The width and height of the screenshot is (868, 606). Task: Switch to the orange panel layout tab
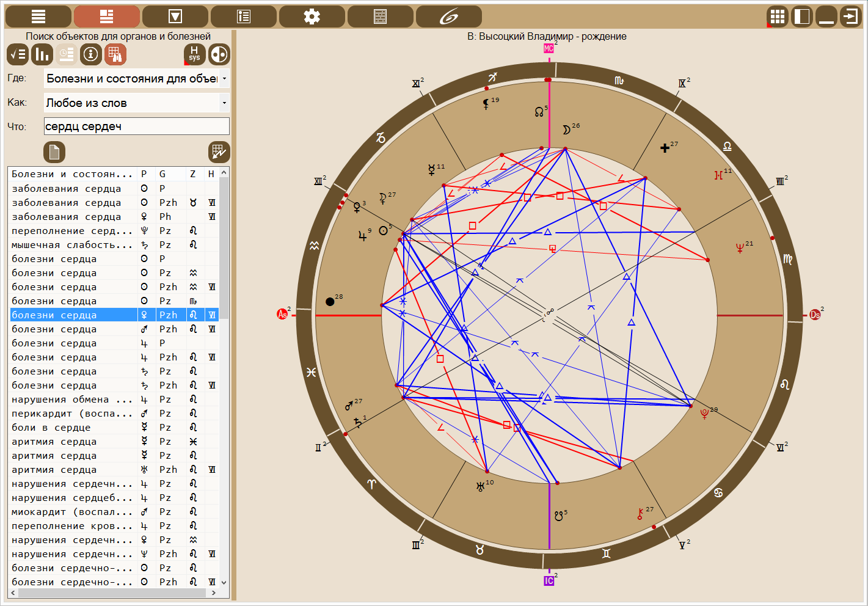click(107, 16)
